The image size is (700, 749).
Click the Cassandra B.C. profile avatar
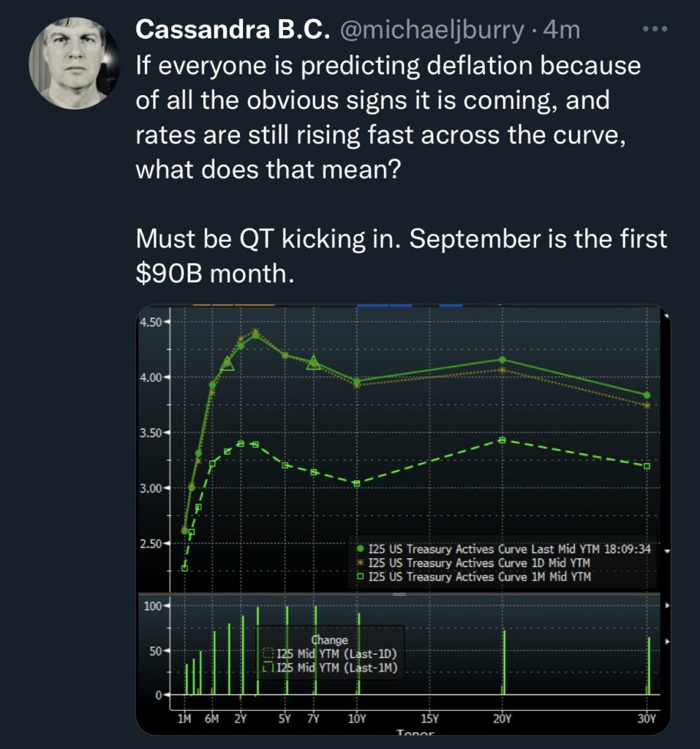pyautogui.click(x=74, y=64)
